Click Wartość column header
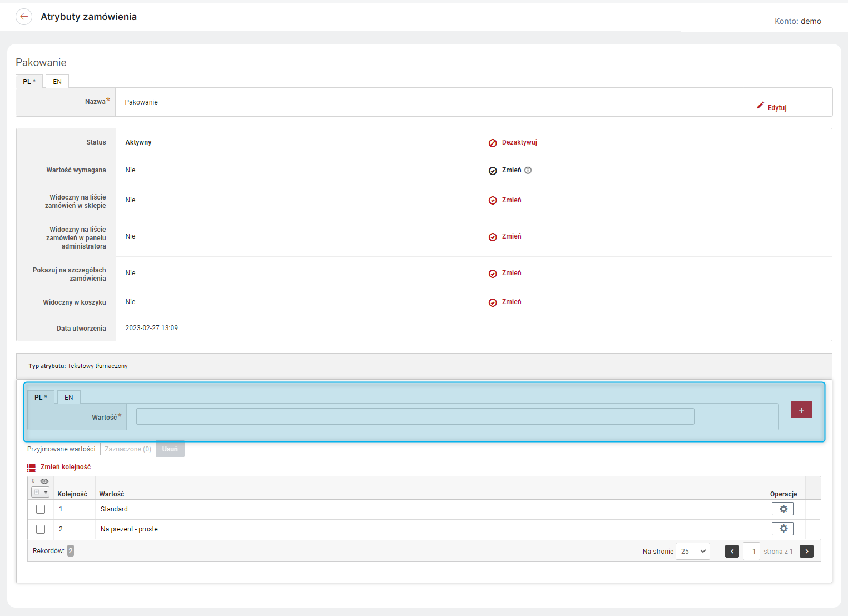Screen dimensions: 848x616 112,494
